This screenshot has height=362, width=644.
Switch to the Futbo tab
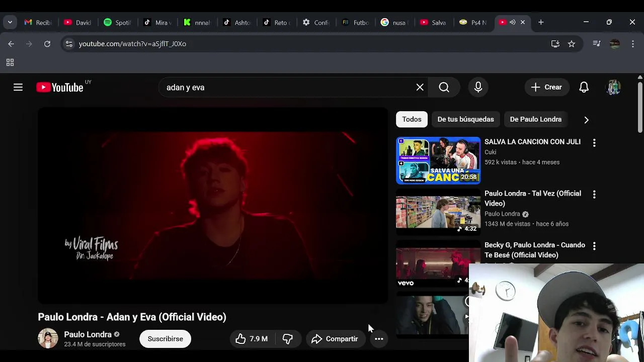pyautogui.click(x=356, y=22)
